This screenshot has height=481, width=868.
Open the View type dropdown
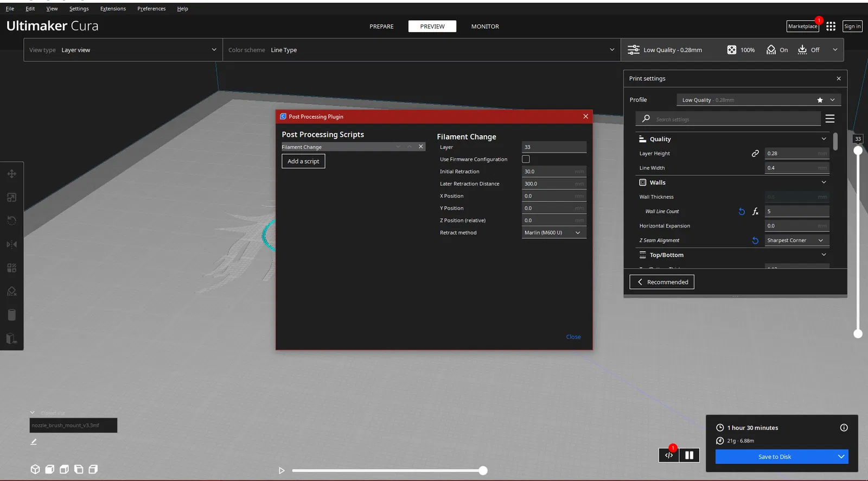(x=123, y=50)
